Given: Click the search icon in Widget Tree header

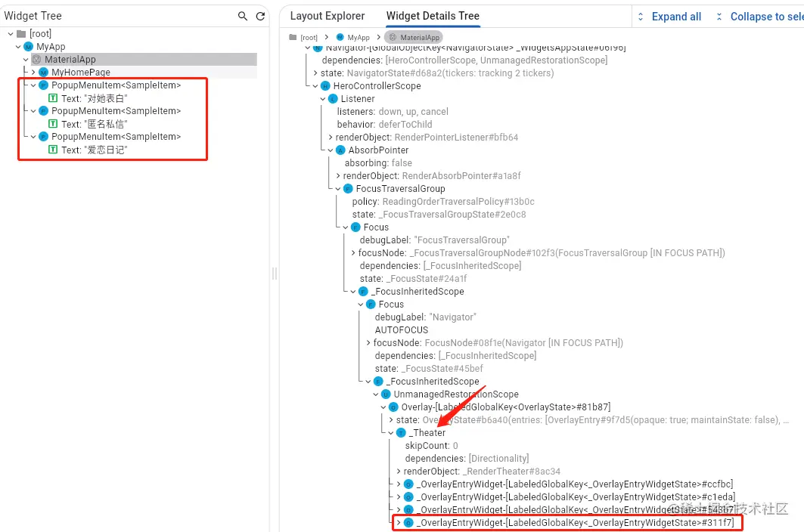Looking at the screenshot, I should [243, 17].
